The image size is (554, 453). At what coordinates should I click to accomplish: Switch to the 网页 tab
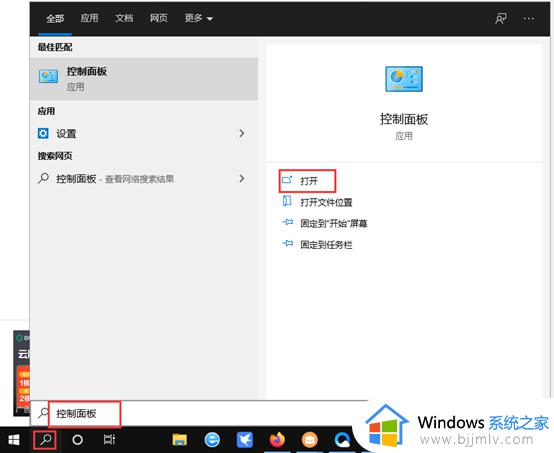[159, 18]
